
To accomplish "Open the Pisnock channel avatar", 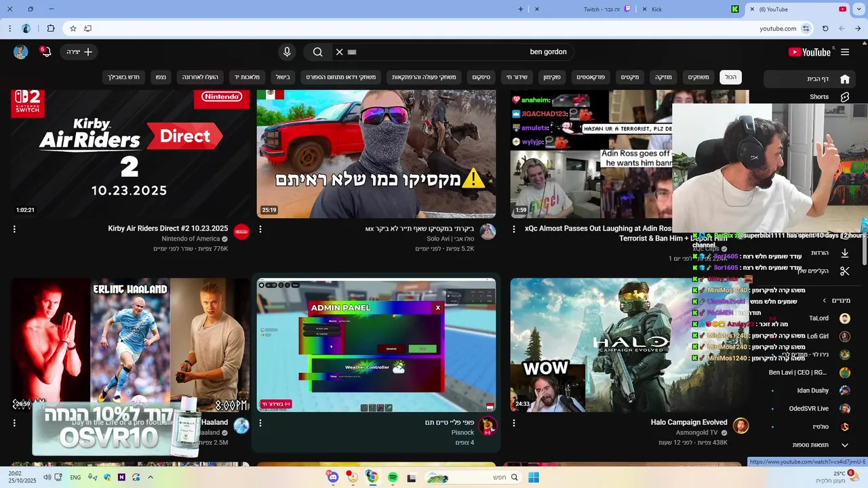I will pyautogui.click(x=488, y=426).
